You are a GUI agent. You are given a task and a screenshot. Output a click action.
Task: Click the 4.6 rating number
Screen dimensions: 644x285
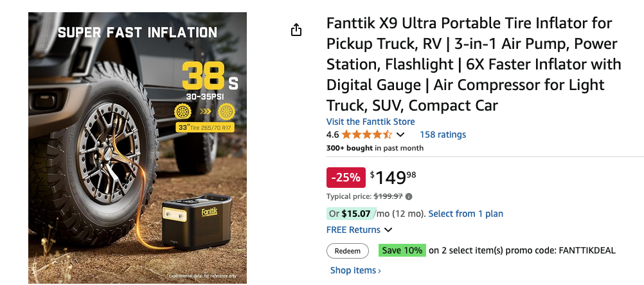coord(332,135)
